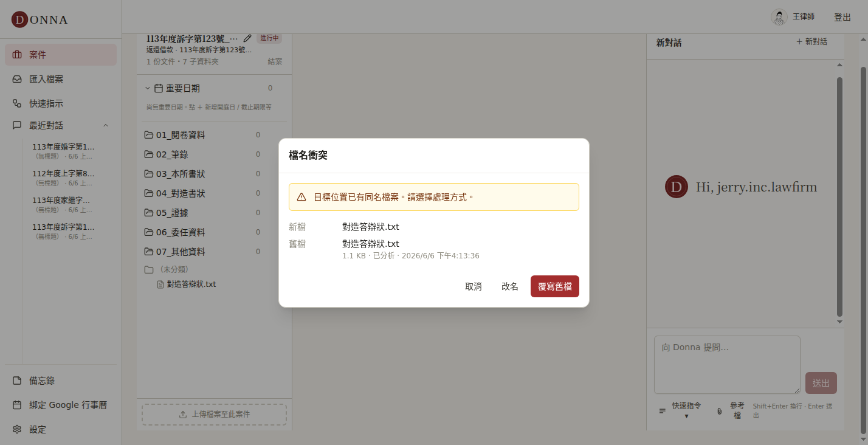
Task: Click the chat panel Donna logo
Action: [x=677, y=187]
